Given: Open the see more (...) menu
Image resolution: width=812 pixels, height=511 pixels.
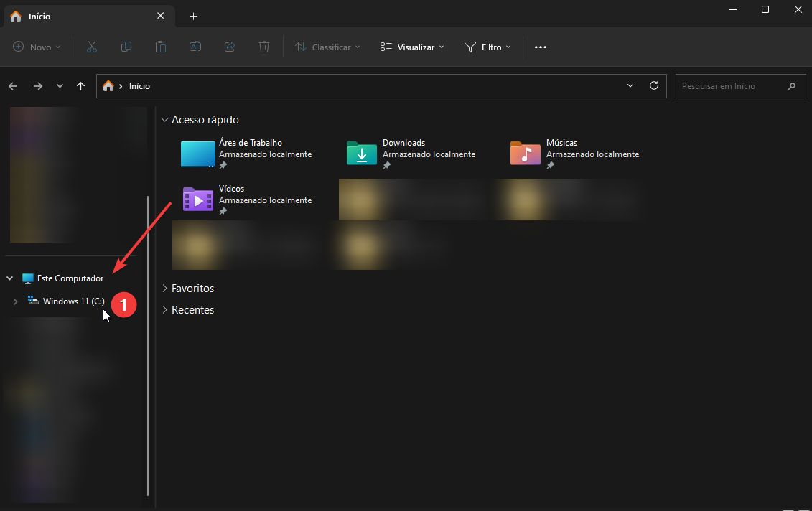Looking at the screenshot, I should tap(540, 47).
